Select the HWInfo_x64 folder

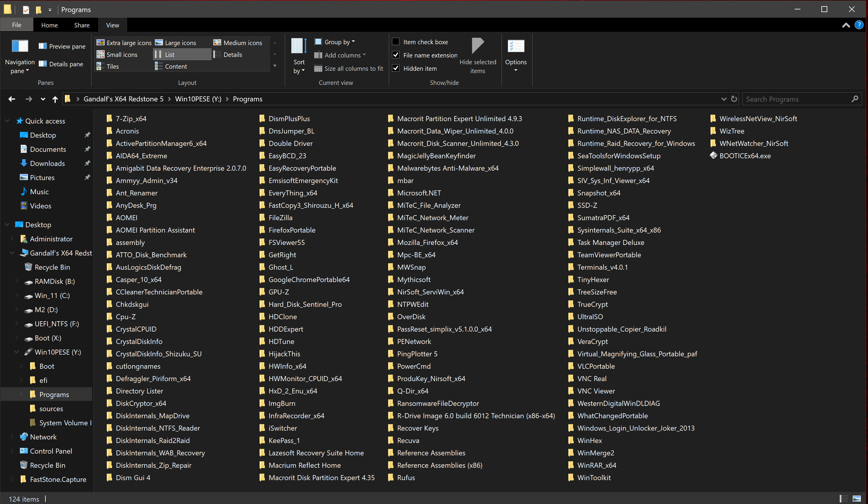tap(283, 366)
